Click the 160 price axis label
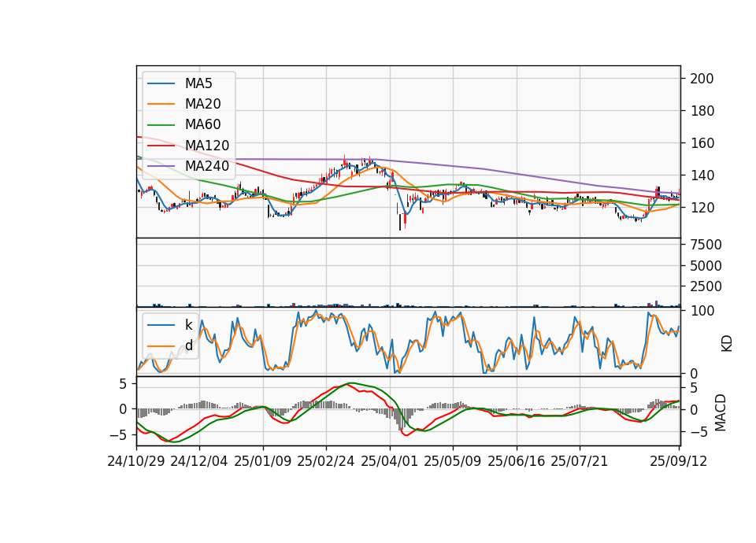The height and width of the screenshot is (543, 756). [702, 143]
